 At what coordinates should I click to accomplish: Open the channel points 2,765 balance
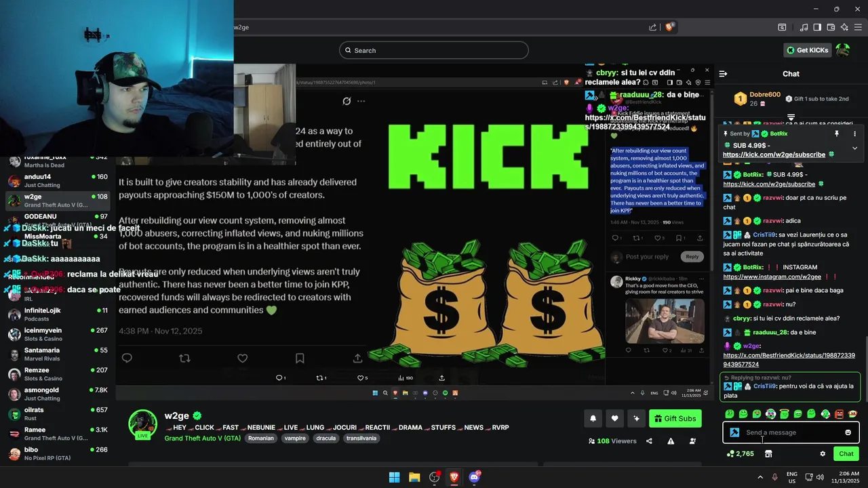click(741, 453)
